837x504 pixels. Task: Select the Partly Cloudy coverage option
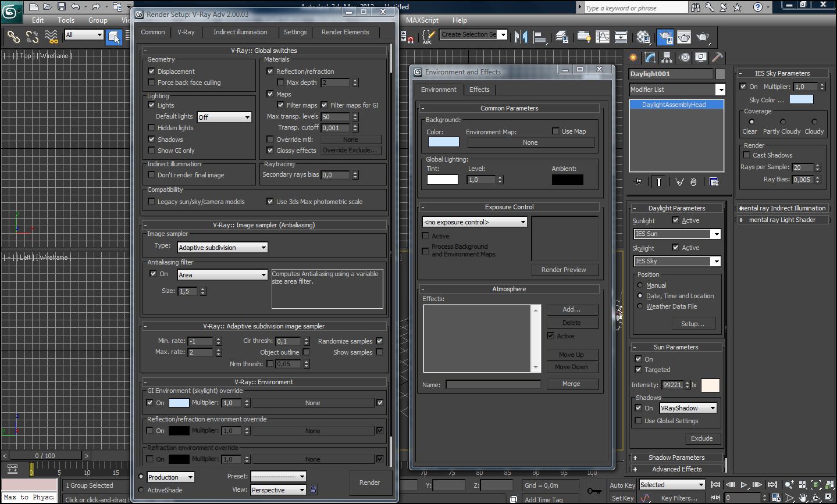(783, 121)
